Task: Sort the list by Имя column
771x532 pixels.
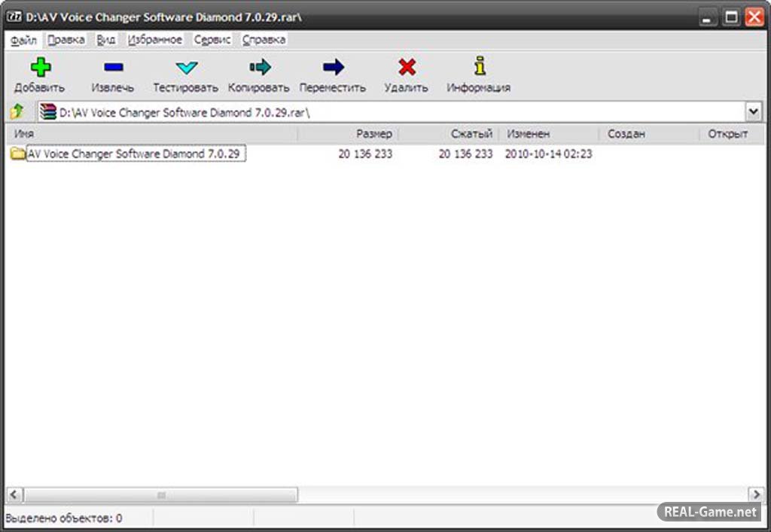Action: 151,134
